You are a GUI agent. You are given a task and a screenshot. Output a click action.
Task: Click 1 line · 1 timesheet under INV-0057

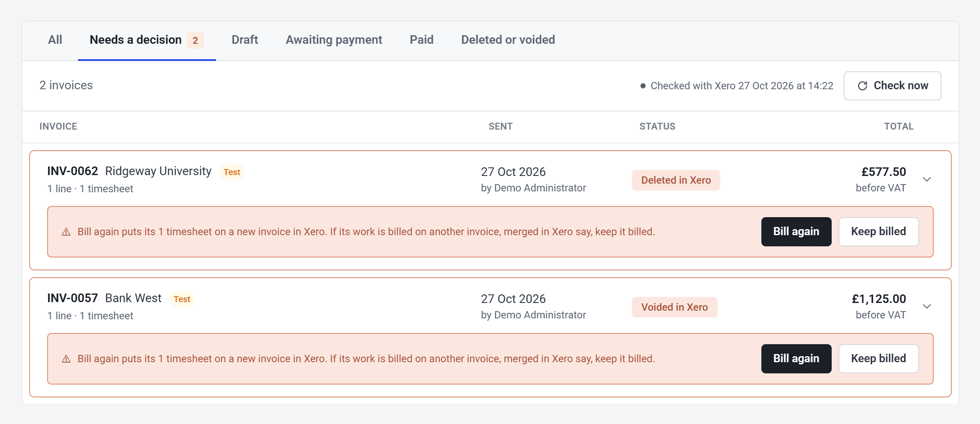point(90,316)
